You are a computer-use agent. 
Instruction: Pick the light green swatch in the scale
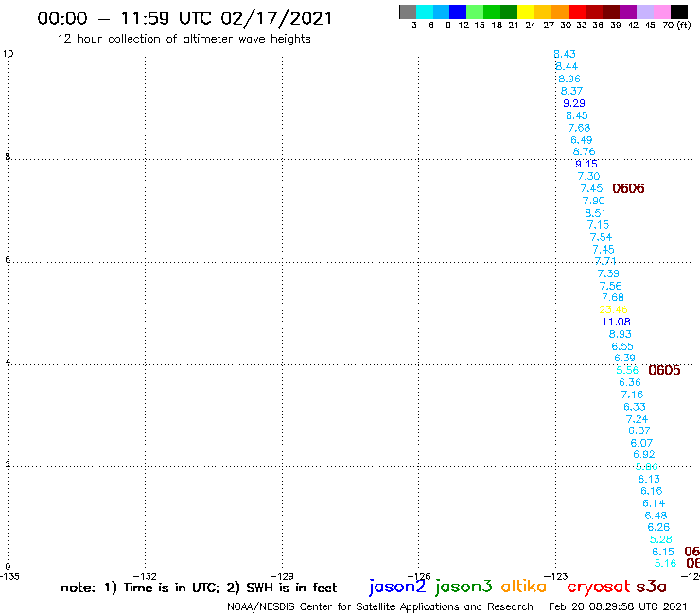pyautogui.click(x=475, y=11)
